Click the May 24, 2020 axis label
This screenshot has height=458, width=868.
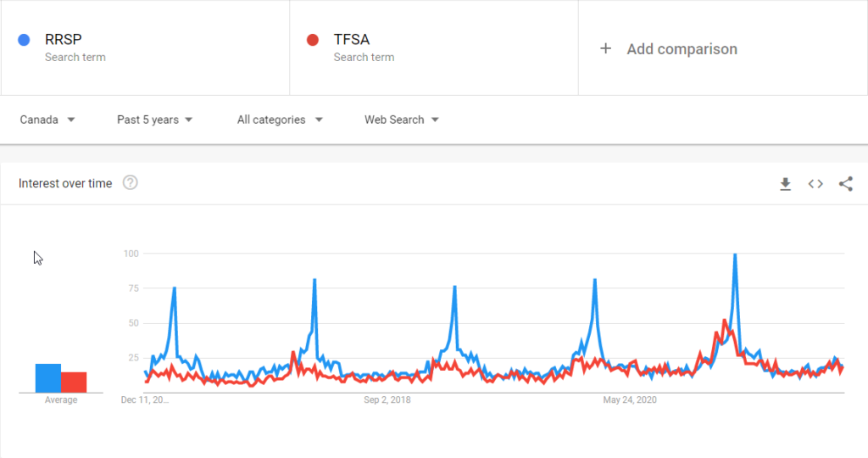point(629,399)
